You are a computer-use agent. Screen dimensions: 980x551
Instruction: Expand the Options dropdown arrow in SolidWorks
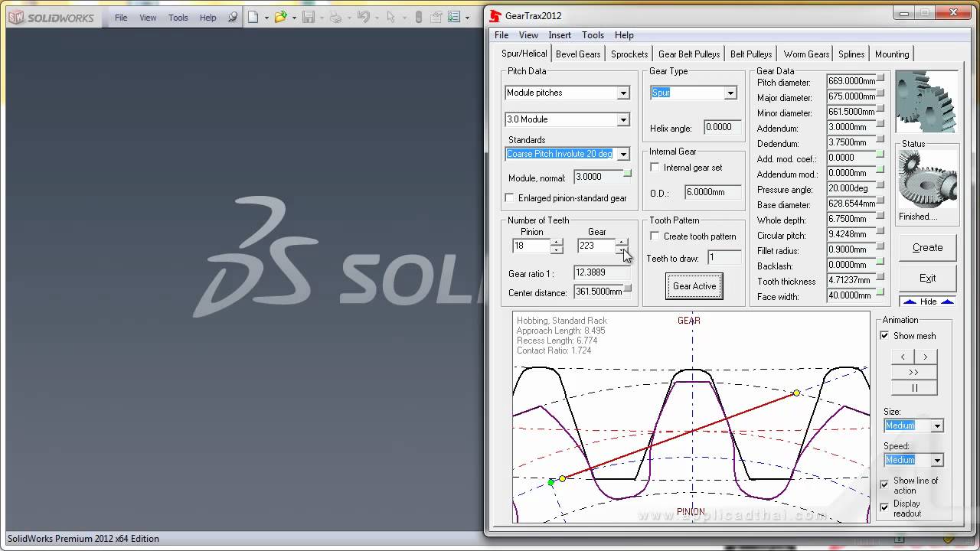tap(467, 18)
